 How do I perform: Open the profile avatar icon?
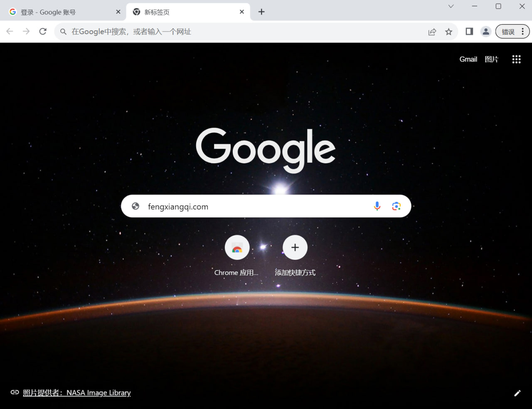tap(485, 32)
